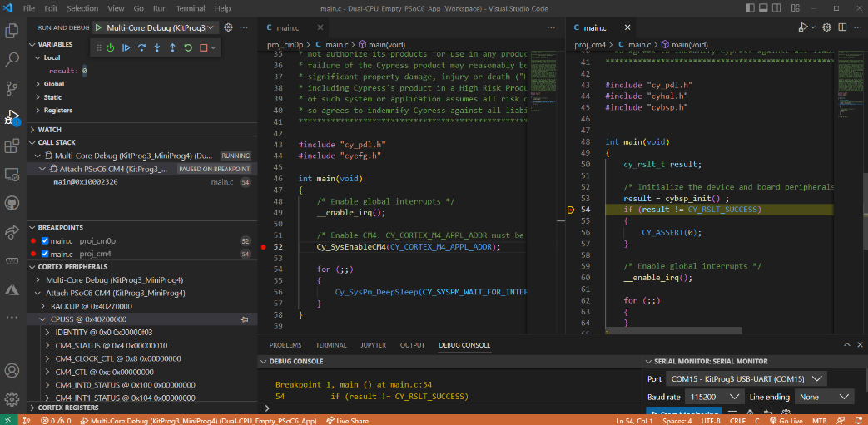Click Step Over in debug toolbar

[x=141, y=48]
